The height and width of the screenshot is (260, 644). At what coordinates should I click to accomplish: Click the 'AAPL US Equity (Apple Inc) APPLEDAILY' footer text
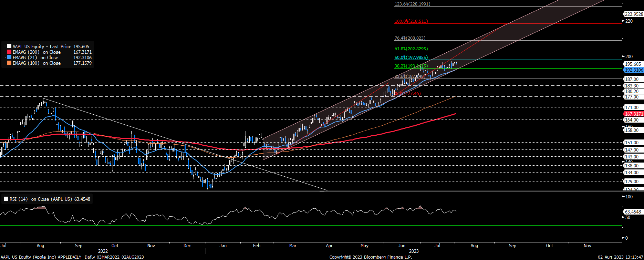(41, 257)
